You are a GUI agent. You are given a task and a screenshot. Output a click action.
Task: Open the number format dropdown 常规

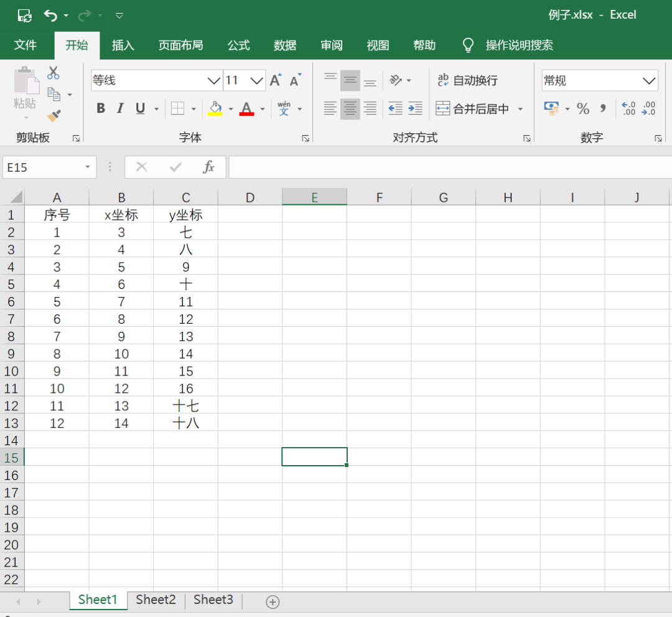coord(649,80)
